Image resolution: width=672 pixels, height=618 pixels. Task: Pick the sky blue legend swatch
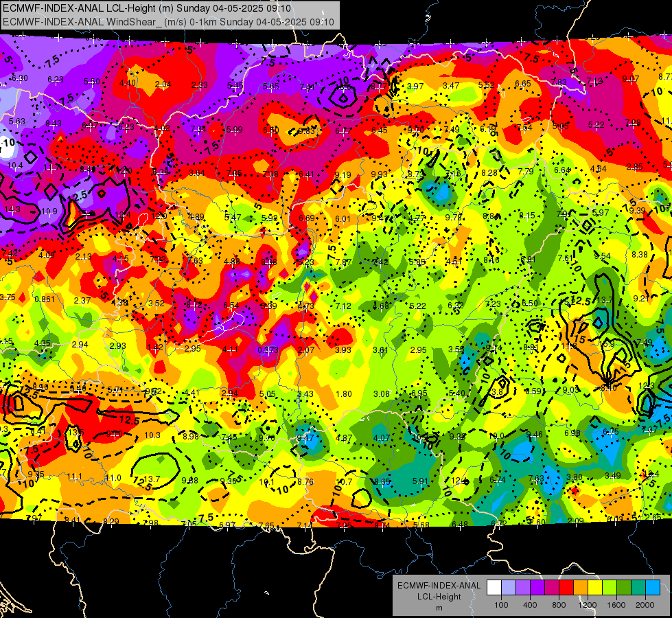(x=652, y=588)
